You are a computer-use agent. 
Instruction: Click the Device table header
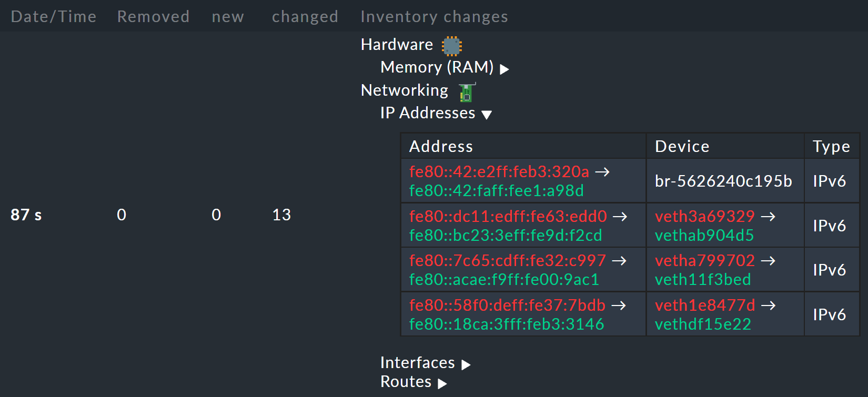pyautogui.click(x=682, y=146)
